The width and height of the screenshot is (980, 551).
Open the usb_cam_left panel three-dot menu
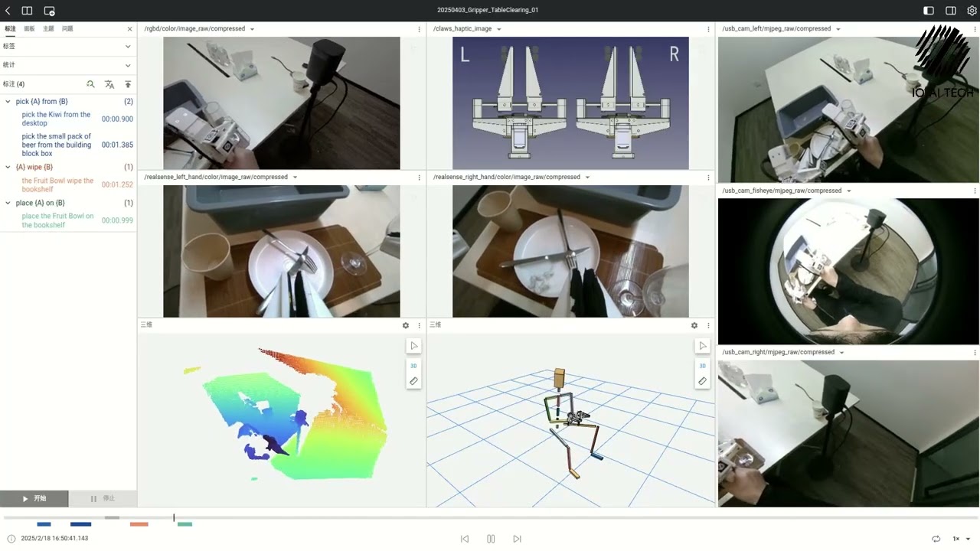click(x=974, y=29)
